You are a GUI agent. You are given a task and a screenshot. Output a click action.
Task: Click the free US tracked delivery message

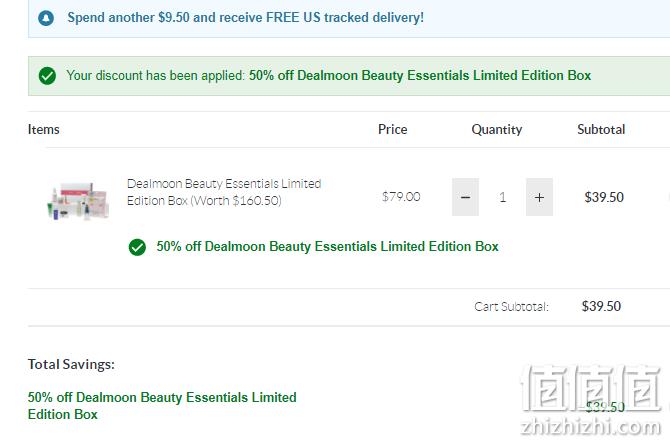tap(246, 18)
